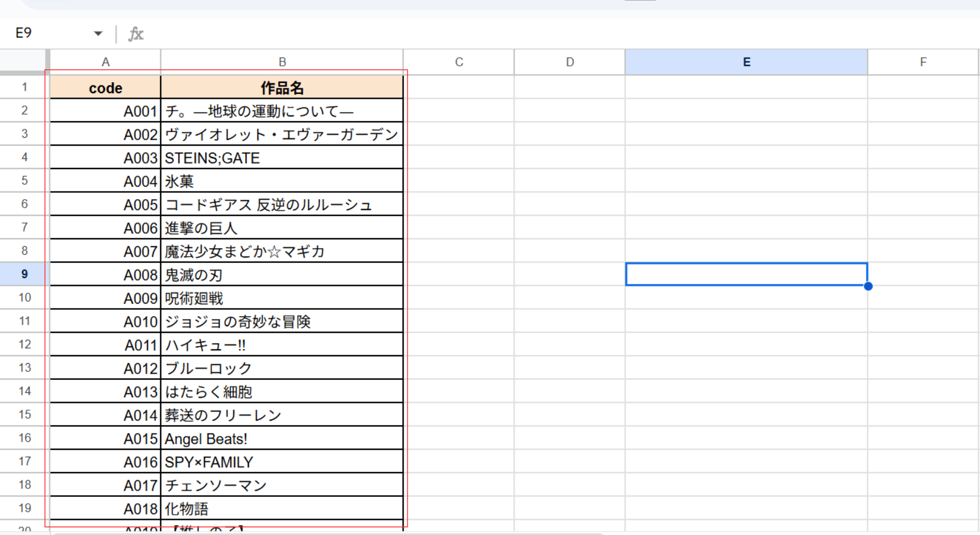Image resolution: width=980 pixels, height=535 pixels.
Task: Select cell '進撃の巨人'
Action: [282, 227]
